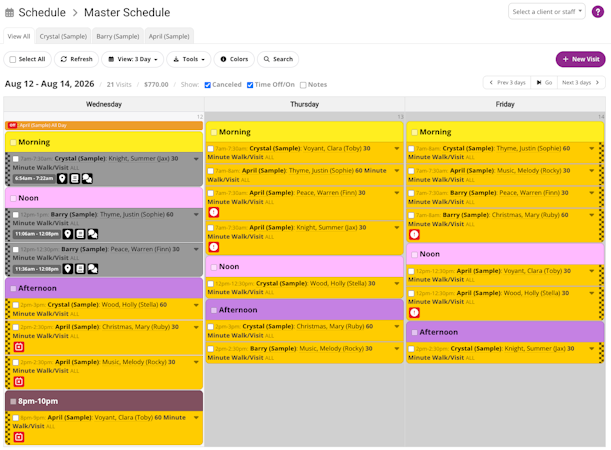The width and height of the screenshot is (611, 450).
Task: Enable the Notes show filter
Action: tap(303, 85)
